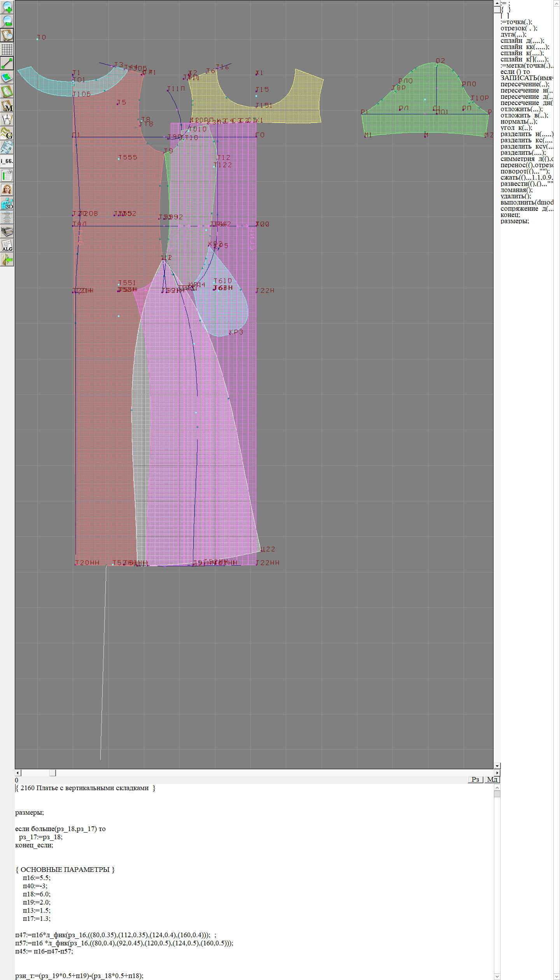Click the zoom in magnifier icon
Screen dimensions: 560x980
click(7, 7)
